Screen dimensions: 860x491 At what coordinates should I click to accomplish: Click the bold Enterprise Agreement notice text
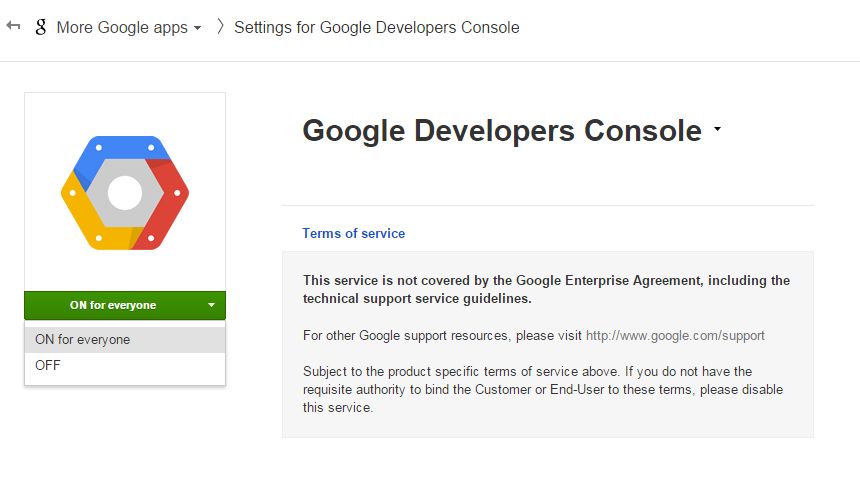click(546, 289)
